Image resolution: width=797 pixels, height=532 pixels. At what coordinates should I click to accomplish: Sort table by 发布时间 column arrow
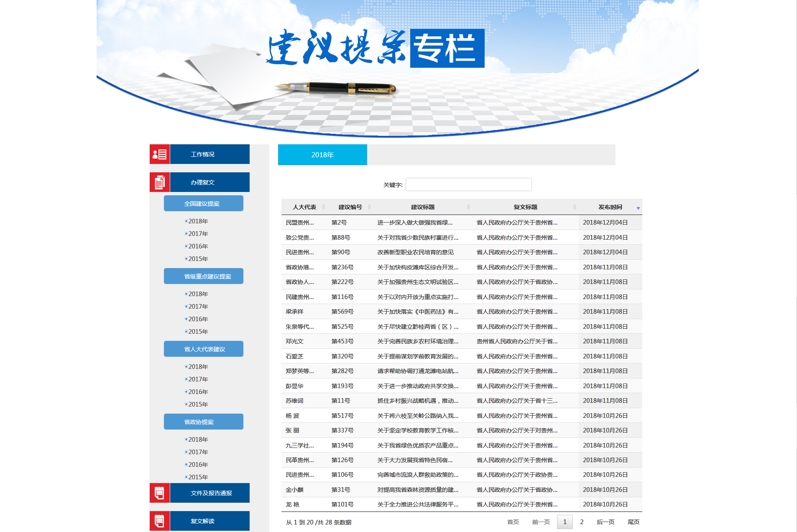tap(638, 208)
